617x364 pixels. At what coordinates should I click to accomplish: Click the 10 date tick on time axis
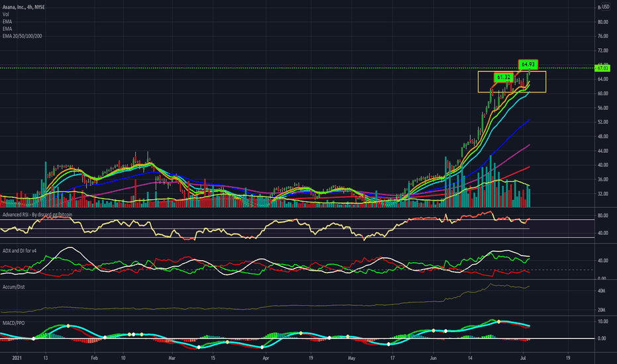point(123,358)
